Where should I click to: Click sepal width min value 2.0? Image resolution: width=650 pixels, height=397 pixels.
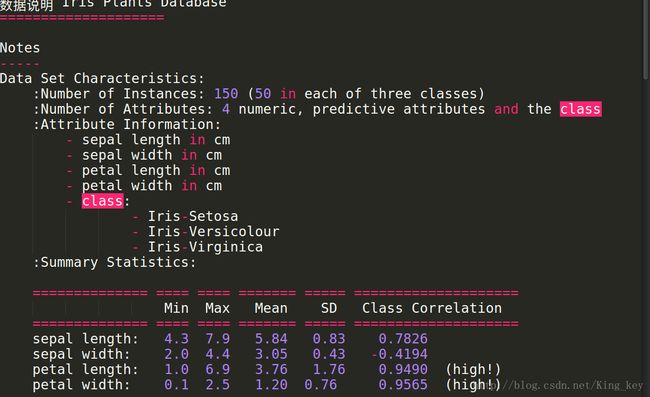[176, 354]
